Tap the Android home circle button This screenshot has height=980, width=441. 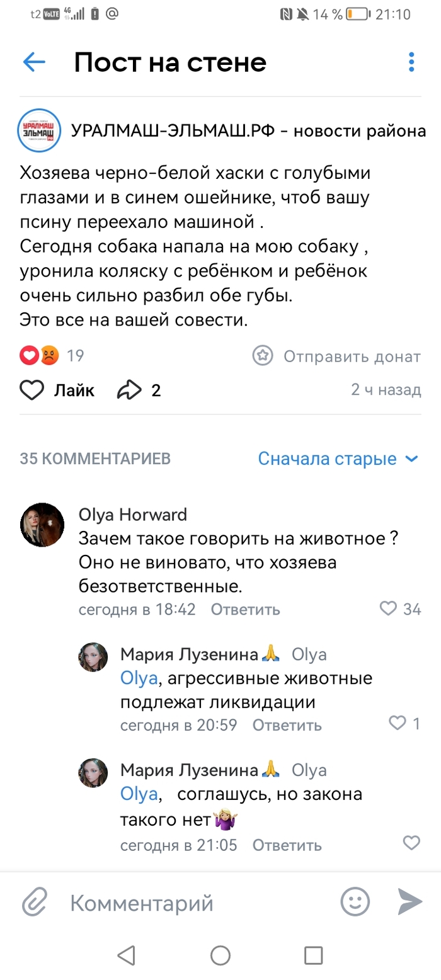(220, 955)
